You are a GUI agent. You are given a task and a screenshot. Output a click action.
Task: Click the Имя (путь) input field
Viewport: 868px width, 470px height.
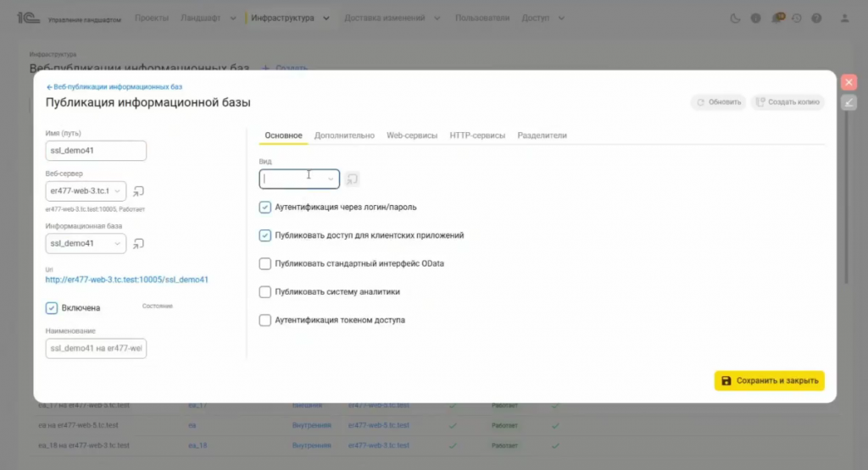click(x=96, y=151)
